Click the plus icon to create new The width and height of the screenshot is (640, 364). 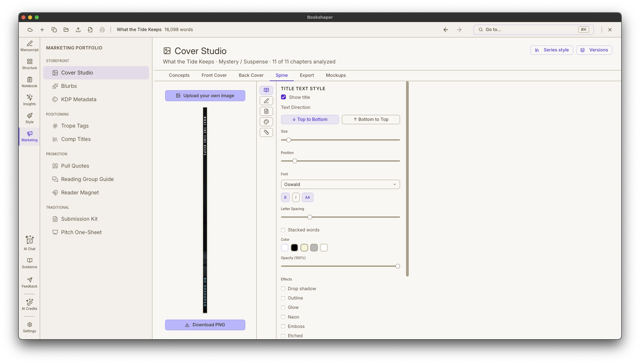coord(42,30)
